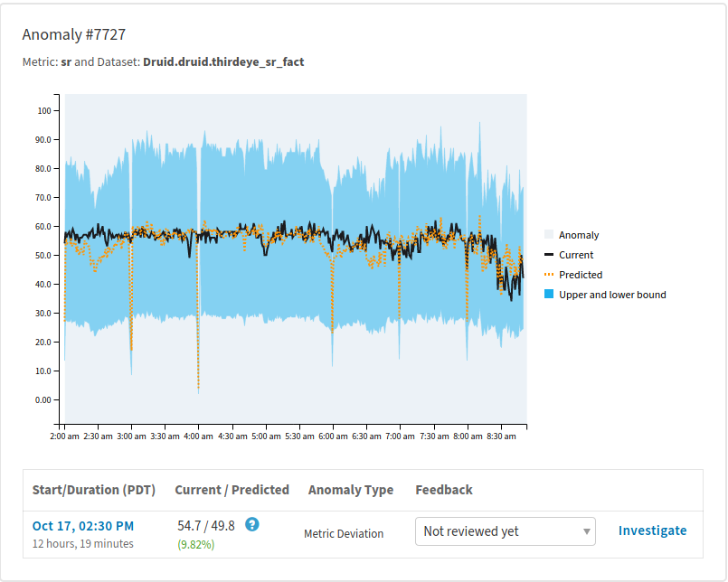Image resolution: width=728 pixels, height=582 pixels.
Task: Click the Investigate link
Action: [x=652, y=530]
